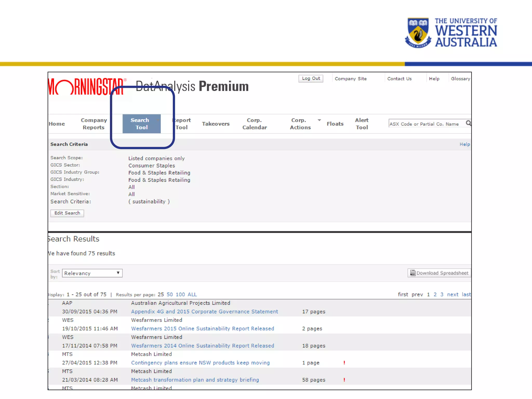
Task: Expand the Corp. Actions menu arrow
Action: click(319, 120)
